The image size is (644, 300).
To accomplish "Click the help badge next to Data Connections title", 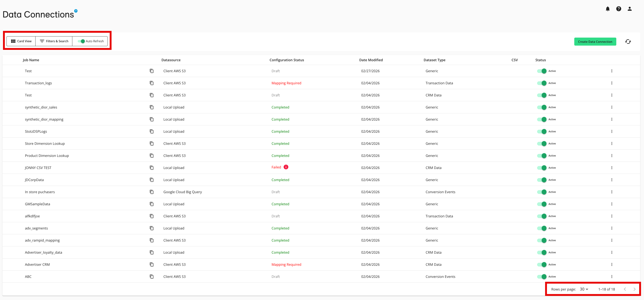I will pyautogui.click(x=75, y=11).
